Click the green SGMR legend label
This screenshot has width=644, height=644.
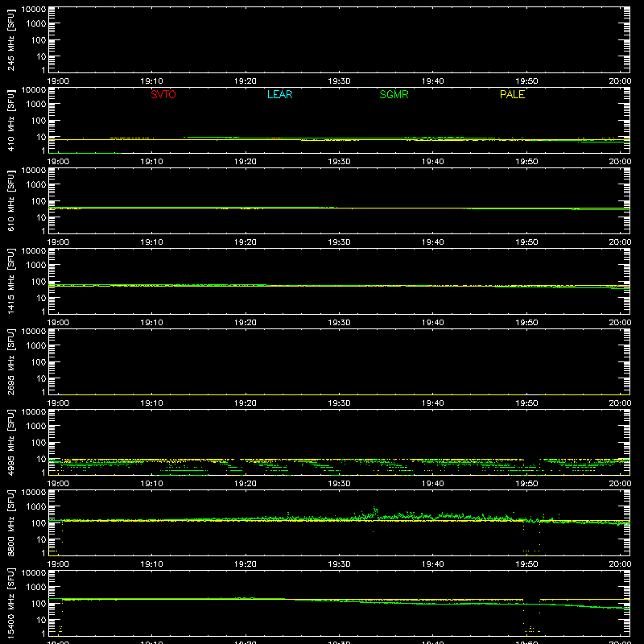[x=394, y=94]
